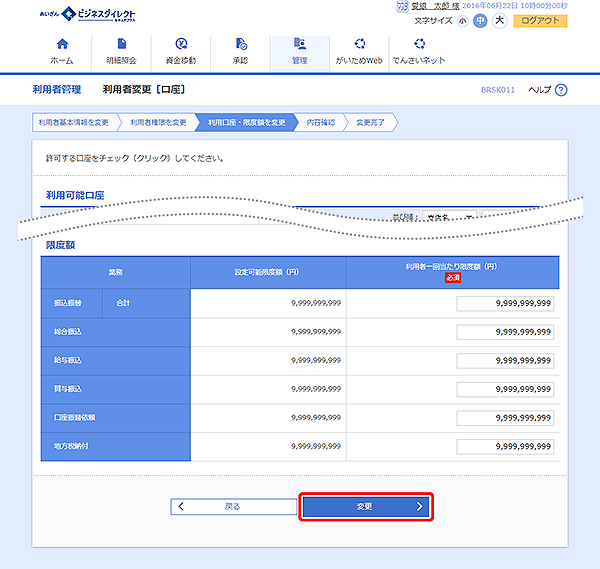Click the 必須 required badge

(453, 278)
